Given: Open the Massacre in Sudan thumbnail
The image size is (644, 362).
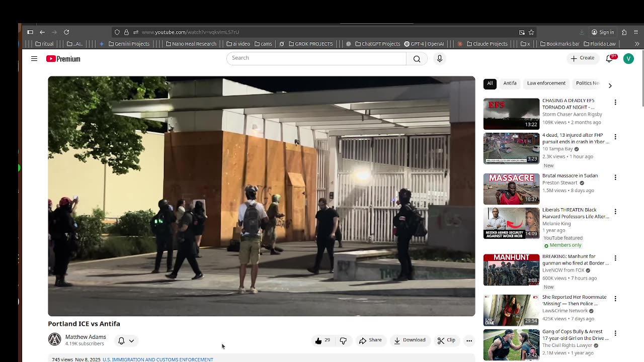Looking at the screenshot, I should (x=511, y=189).
